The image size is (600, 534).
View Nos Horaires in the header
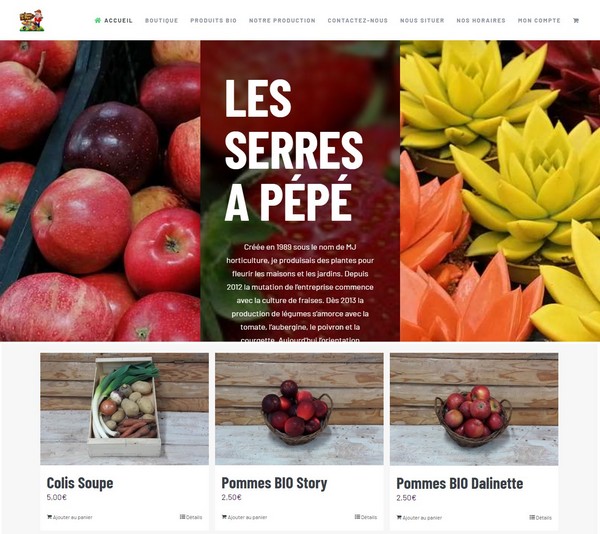pos(481,20)
